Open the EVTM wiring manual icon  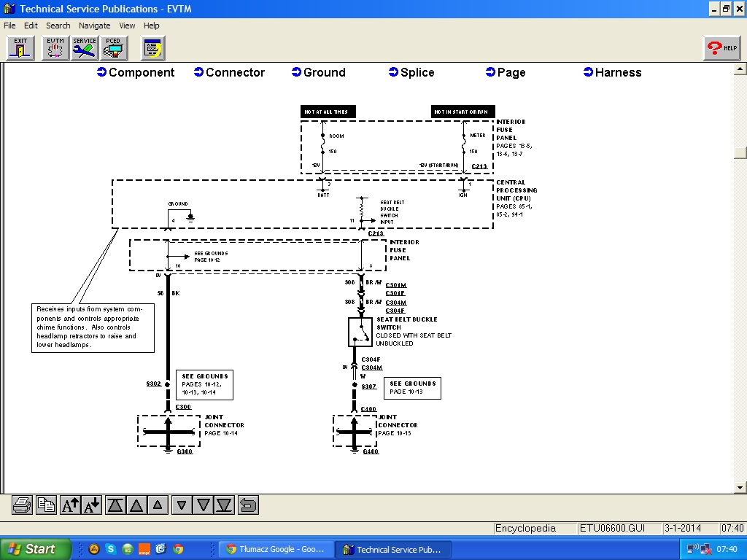pyautogui.click(x=55, y=48)
